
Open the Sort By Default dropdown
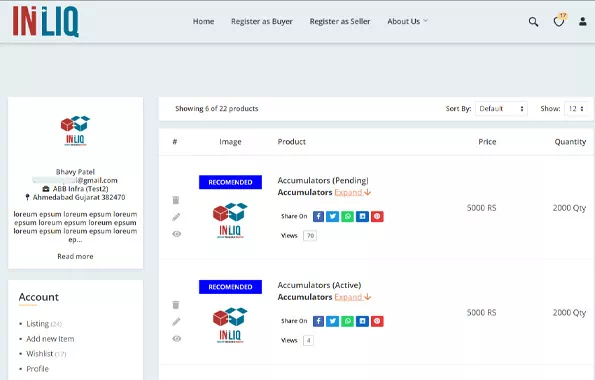pyautogui.click(x=501, y=109)
